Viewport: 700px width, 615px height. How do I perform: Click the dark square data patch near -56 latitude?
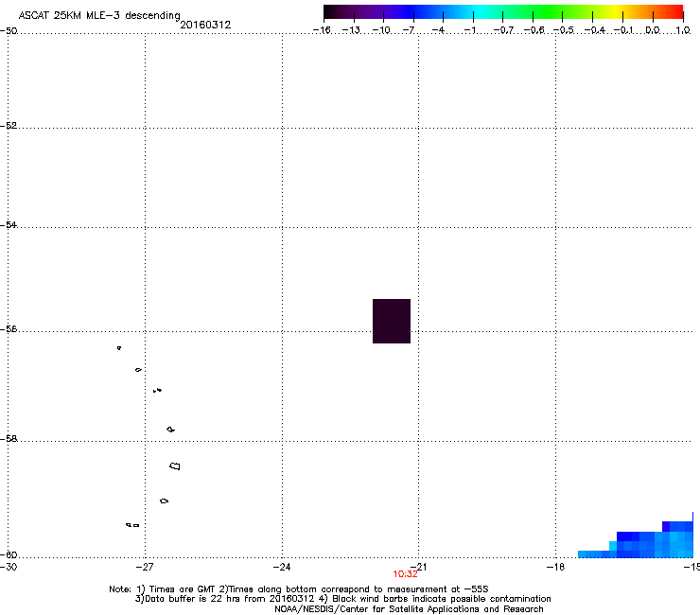click(392, 321)
